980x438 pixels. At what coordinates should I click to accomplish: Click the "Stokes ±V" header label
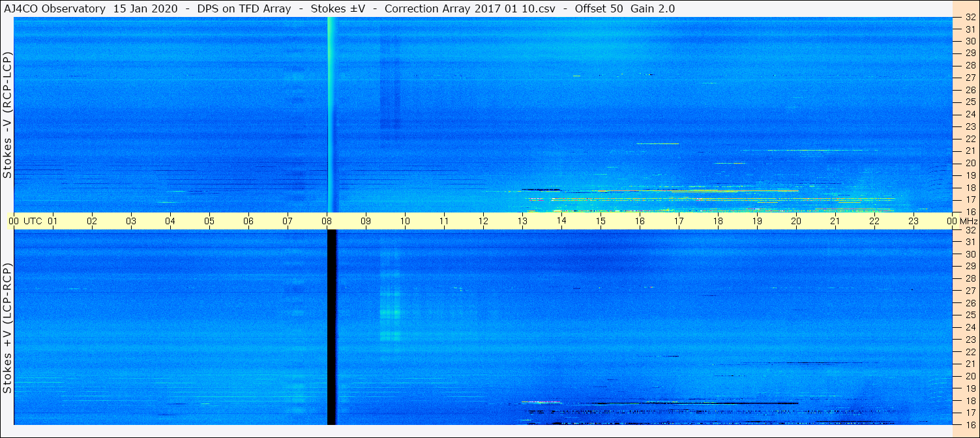pos(338,8)
